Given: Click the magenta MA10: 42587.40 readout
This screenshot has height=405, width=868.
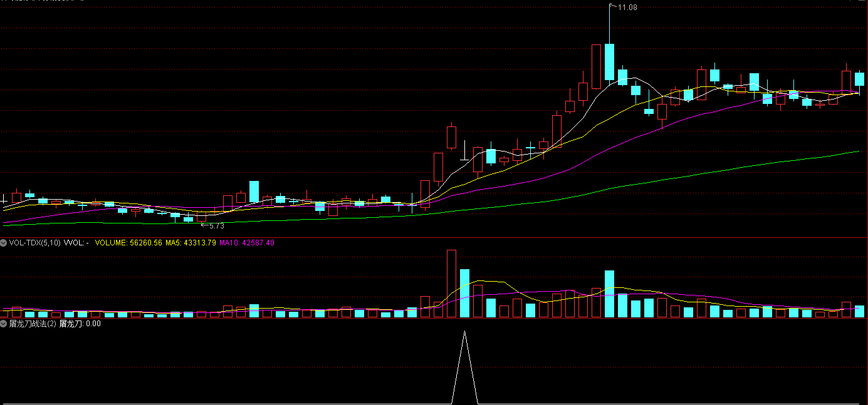Looking at the screenshot, I should [x=247, y=242].
